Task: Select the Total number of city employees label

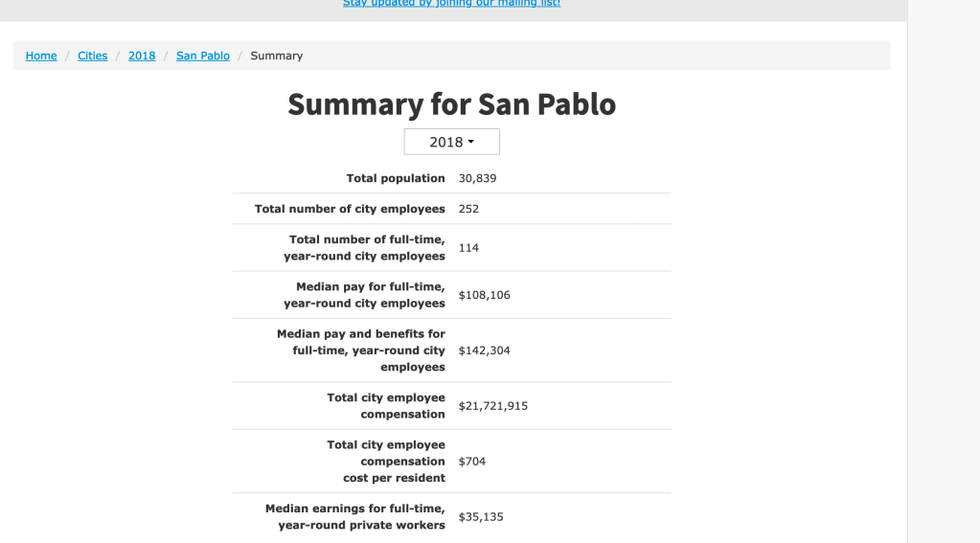Action: click(350, 209)
